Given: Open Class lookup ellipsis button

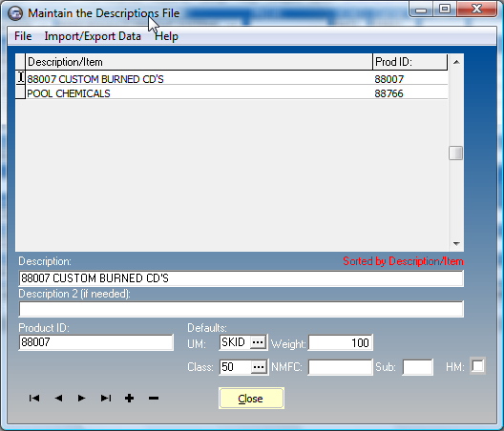Looking at the screenshot, I should click(259, 367).
